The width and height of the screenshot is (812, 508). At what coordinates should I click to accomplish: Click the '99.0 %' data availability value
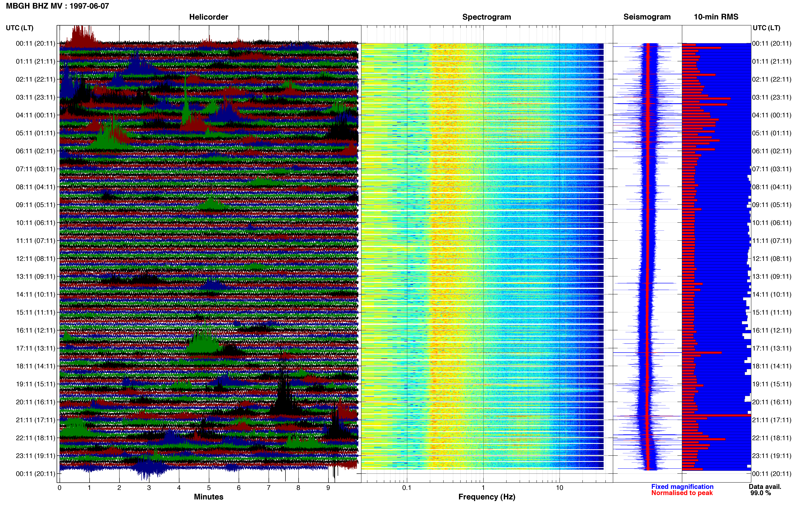(761, 493)
